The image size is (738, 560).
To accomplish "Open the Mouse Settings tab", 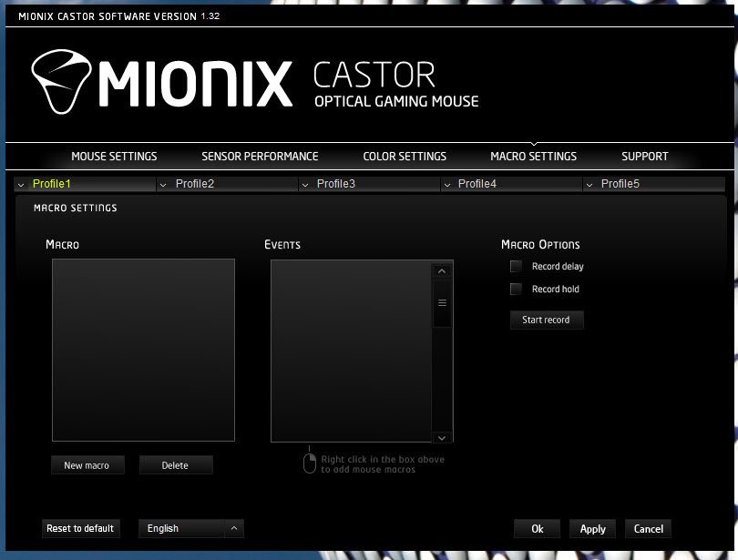I will [x=114, y=156].
